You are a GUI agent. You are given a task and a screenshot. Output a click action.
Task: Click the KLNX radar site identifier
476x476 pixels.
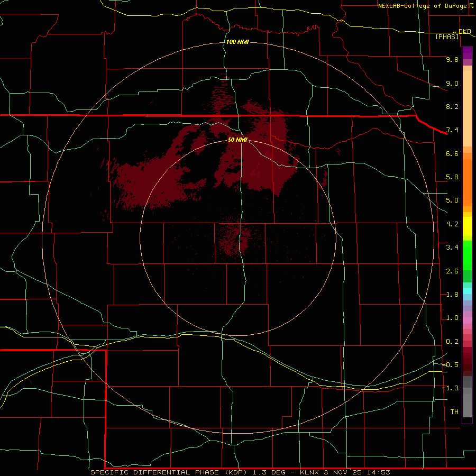pyautogui.click(x=309, y=472)
